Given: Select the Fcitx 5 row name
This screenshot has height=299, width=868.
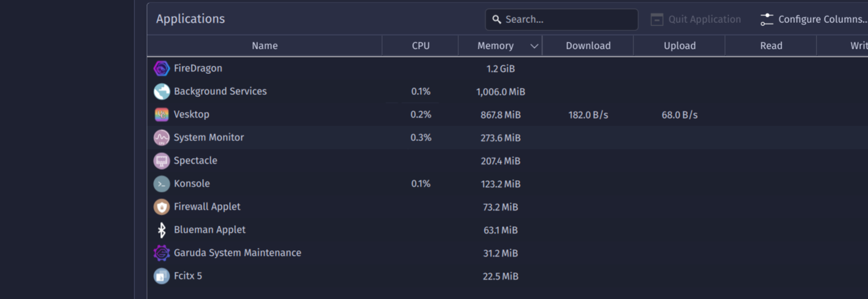Looking at the screenshot, I should (188, 276).
